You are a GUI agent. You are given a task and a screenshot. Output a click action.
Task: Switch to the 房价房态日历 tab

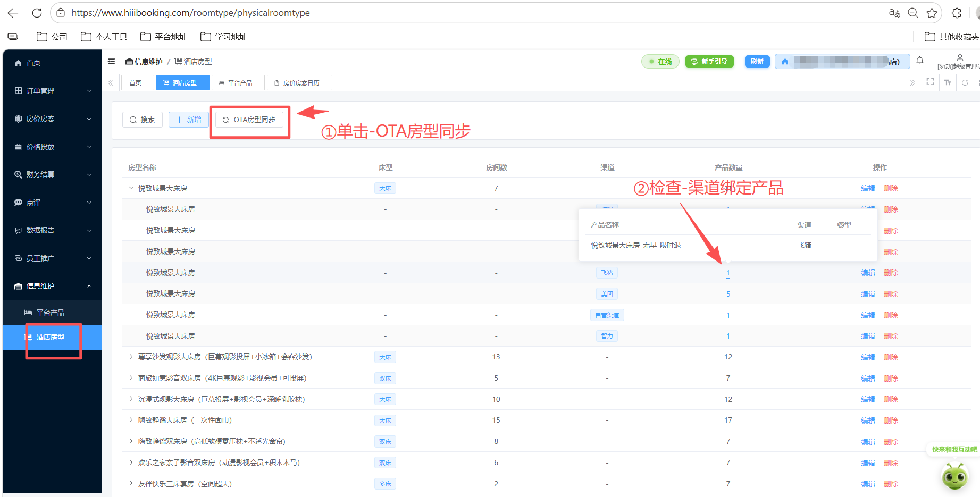[x=300, y=83]
